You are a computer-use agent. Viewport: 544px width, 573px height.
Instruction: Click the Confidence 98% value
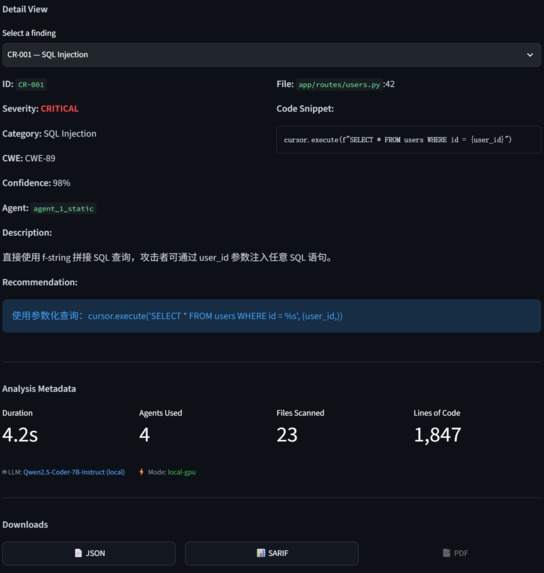[x=61, y=183]
